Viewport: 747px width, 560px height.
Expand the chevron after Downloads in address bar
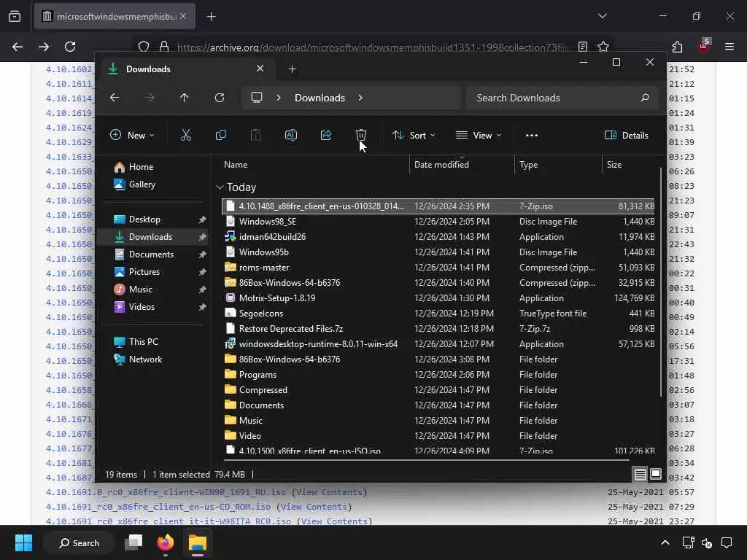click(360, 98)
